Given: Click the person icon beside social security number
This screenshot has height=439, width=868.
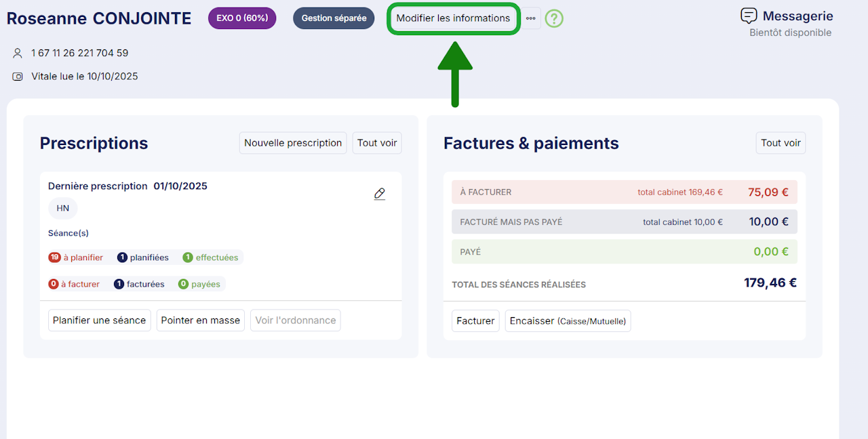Looking at the screenshot, I should pos(18,53).
